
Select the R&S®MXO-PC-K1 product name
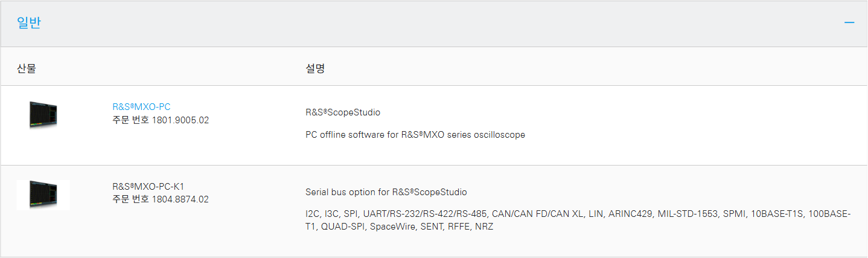coord(148,186)
